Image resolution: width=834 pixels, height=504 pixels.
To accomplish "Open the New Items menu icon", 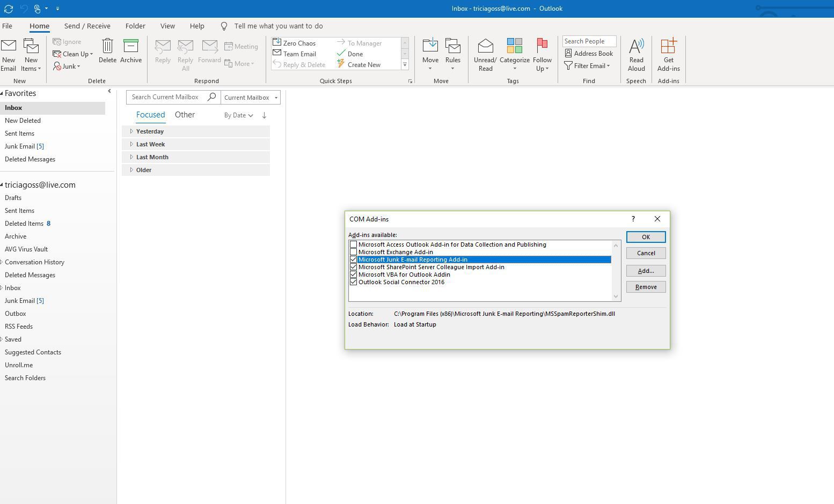I will point(31,46).
